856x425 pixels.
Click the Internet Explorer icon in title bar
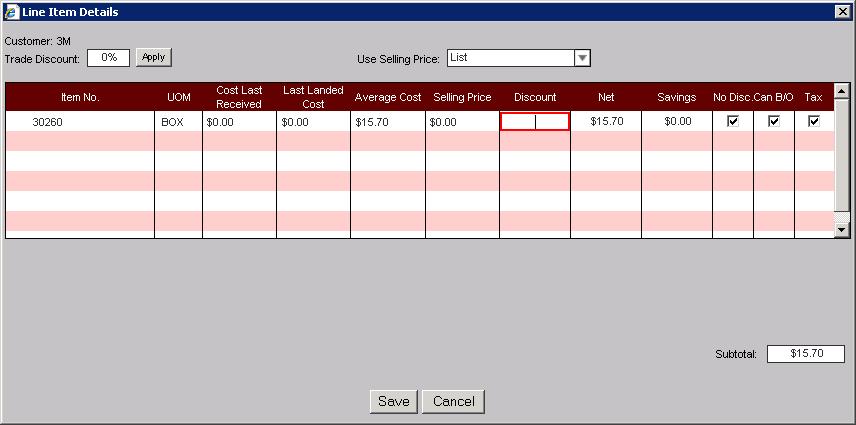click(11, 11)
